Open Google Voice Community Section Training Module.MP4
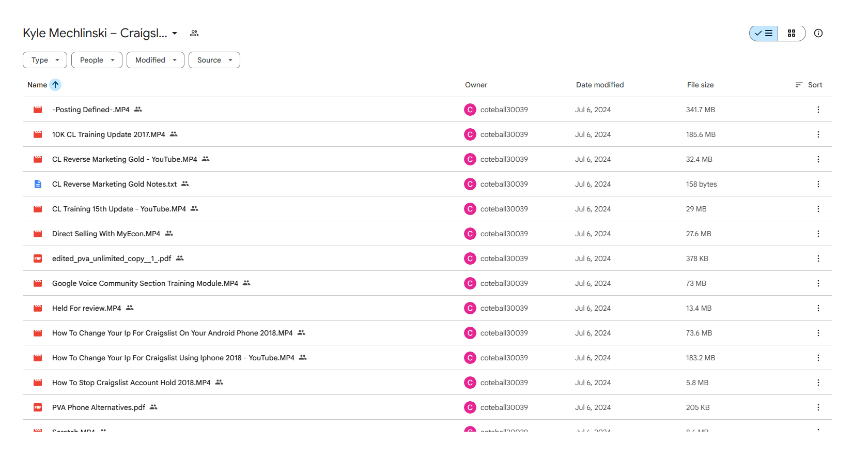The height and width of the screenshot is (457, 868). point(145,283)
